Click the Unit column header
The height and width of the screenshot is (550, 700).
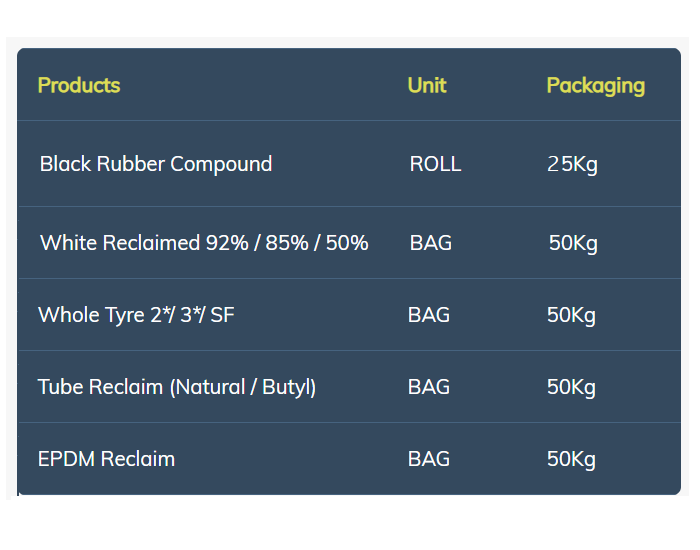(427, 85)
